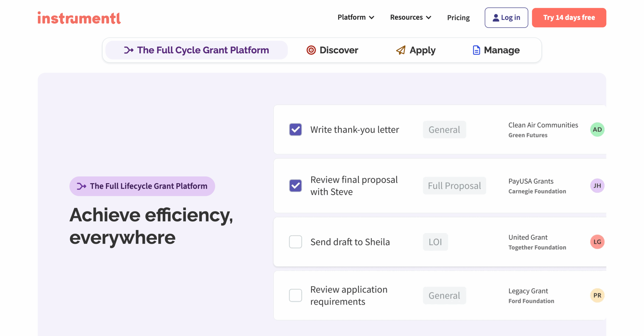644x336 pixels.
Task: Open the Platform dropdown
Action: coord(355,17)
